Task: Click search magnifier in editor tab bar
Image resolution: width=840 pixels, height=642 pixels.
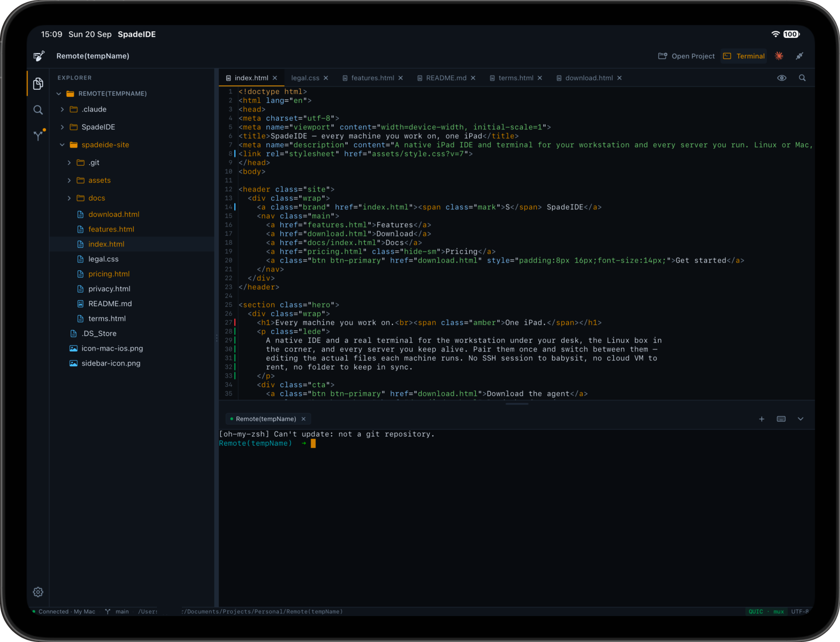Action: coord(802,78)
